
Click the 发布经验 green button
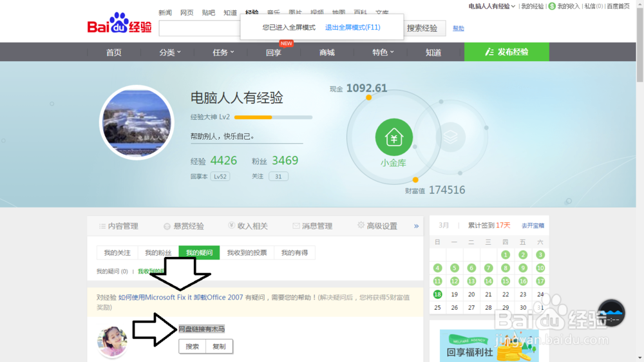tap(507, 52)
